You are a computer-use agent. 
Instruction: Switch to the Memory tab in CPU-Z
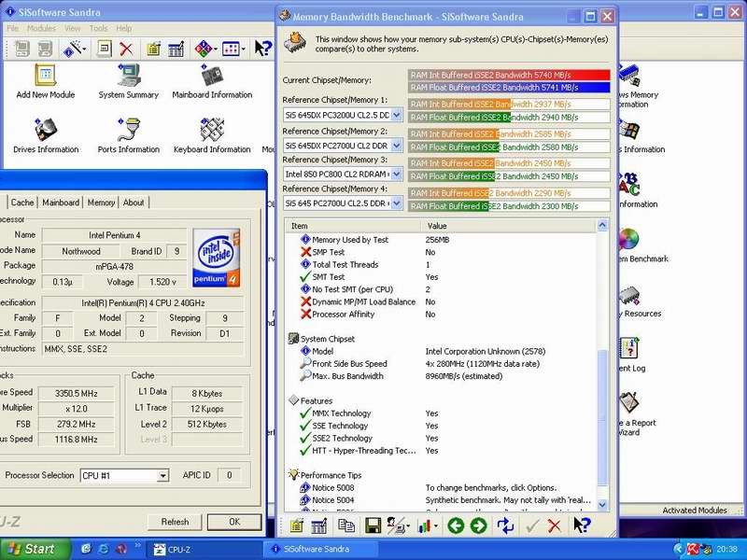[101, 203]
